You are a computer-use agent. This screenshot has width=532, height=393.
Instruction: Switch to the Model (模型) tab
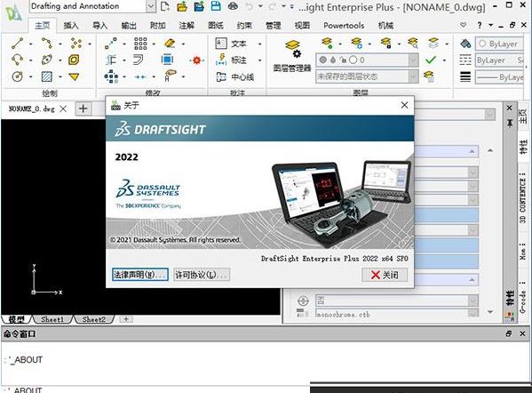coord(16,319)
